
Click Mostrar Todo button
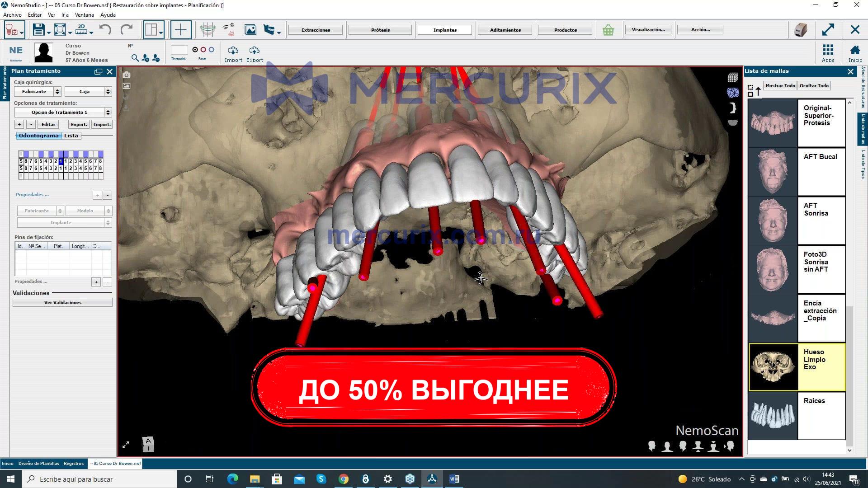[x=780, y=86]
